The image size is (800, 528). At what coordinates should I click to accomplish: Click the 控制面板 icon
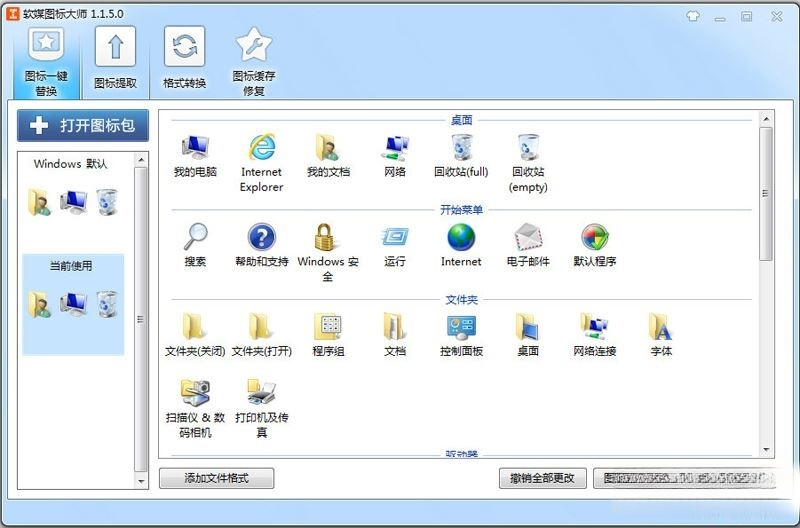click(461, 335)
